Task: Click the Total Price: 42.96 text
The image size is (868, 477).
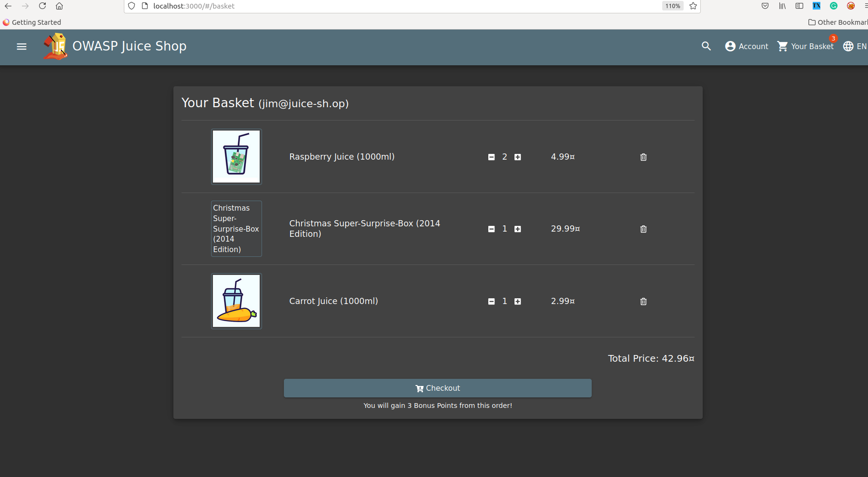Action: (x=651, y=358)
